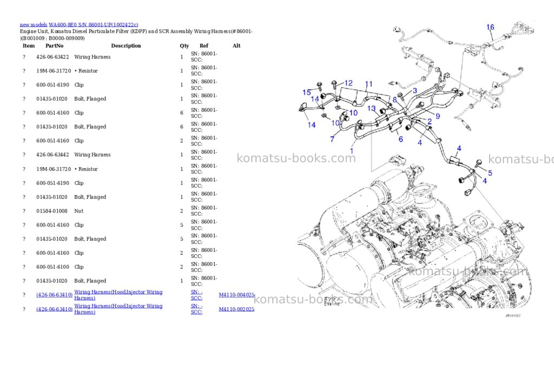Click the SN/SCC link in M4110-004025 row
This screenshot has height=392, width=554.
pos(197,295)
